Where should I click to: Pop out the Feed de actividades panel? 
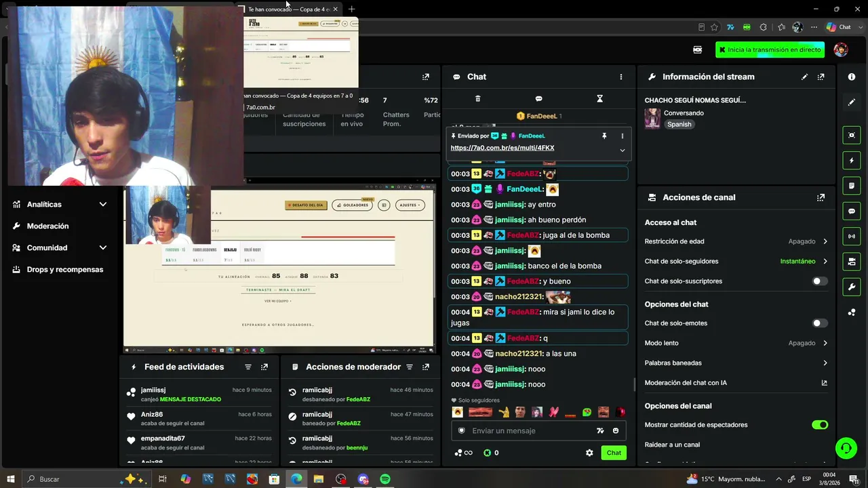pos(264,367)
